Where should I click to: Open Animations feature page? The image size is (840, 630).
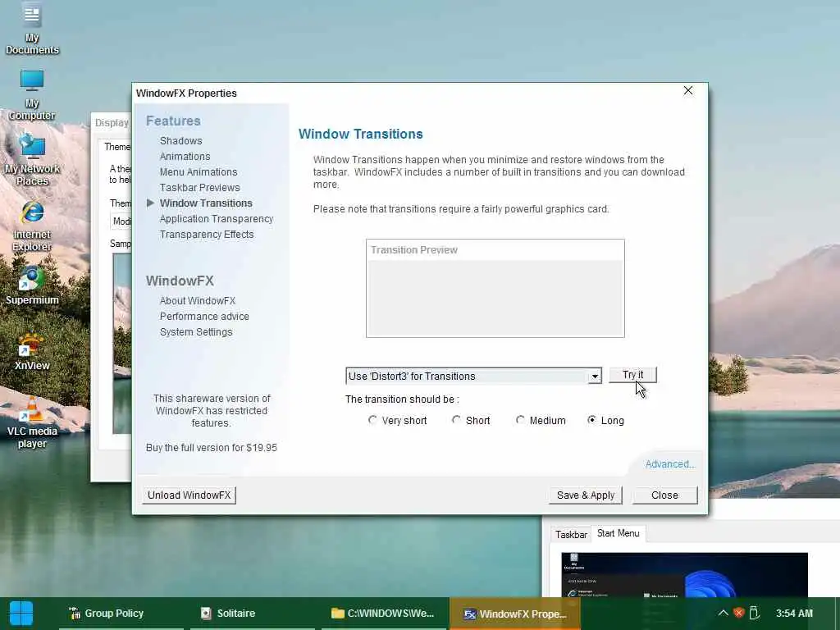click(185, 157)
